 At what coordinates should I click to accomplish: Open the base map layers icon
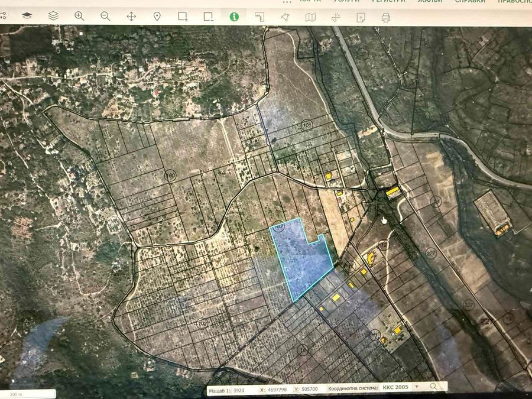(x=27, y=15)
